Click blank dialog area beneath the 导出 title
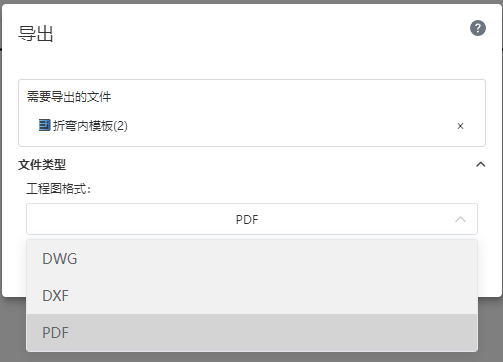 tap(233, 62)
